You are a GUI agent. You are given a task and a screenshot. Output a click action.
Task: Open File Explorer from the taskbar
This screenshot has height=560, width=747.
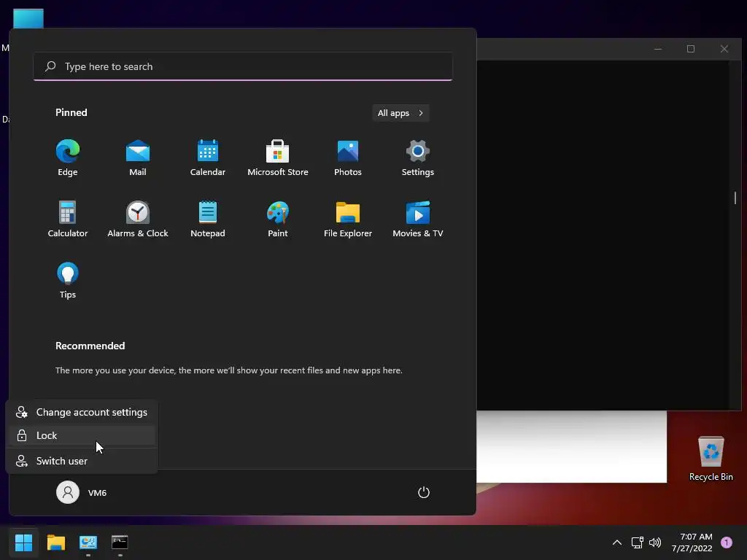(x=56, y=542)
